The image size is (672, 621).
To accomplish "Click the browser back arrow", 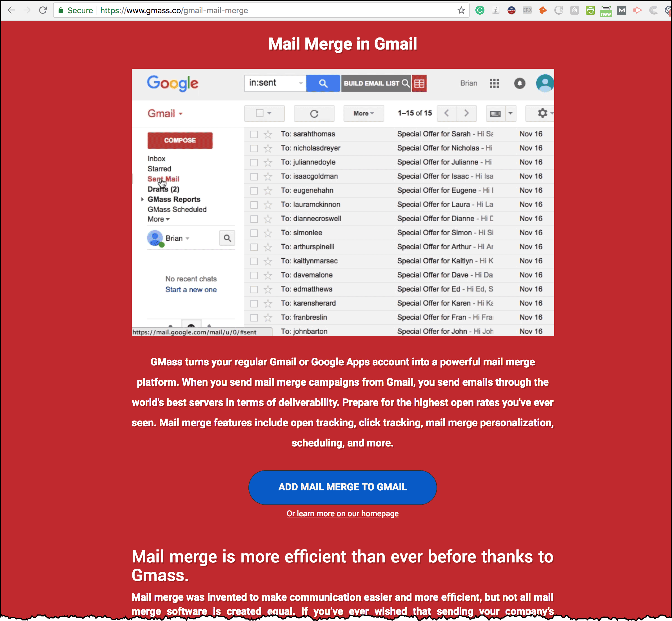I will 11,10.
